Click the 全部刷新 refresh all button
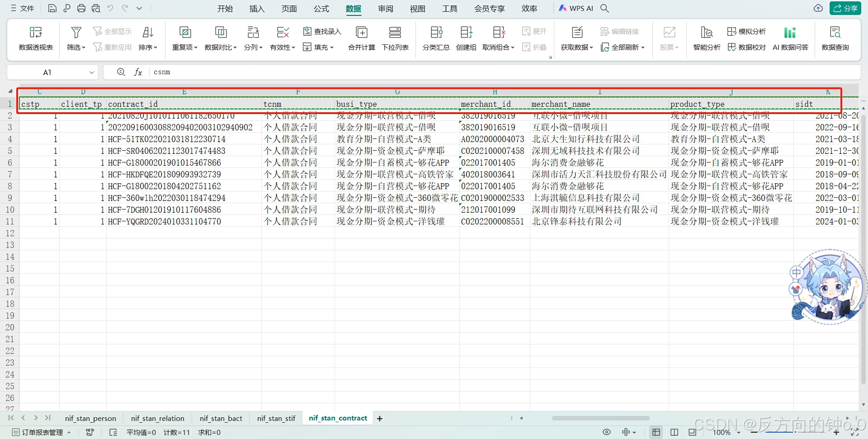The image size is (868, 439). (x=623, y=47)
